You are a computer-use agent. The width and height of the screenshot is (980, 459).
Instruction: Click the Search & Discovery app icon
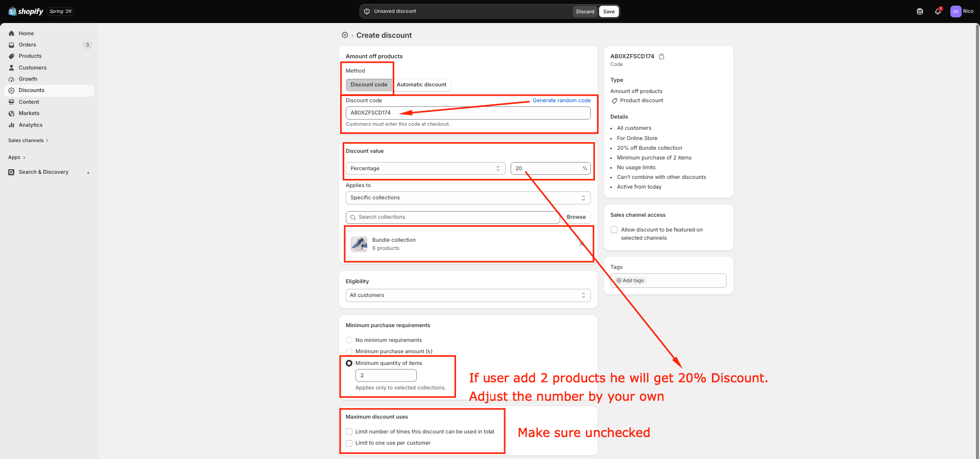tap(11, 172)
